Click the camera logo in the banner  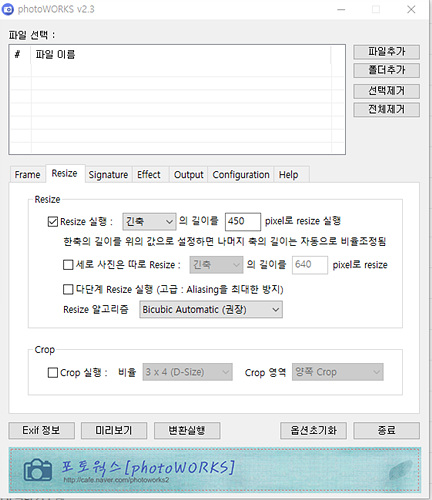tap(38, 470)
